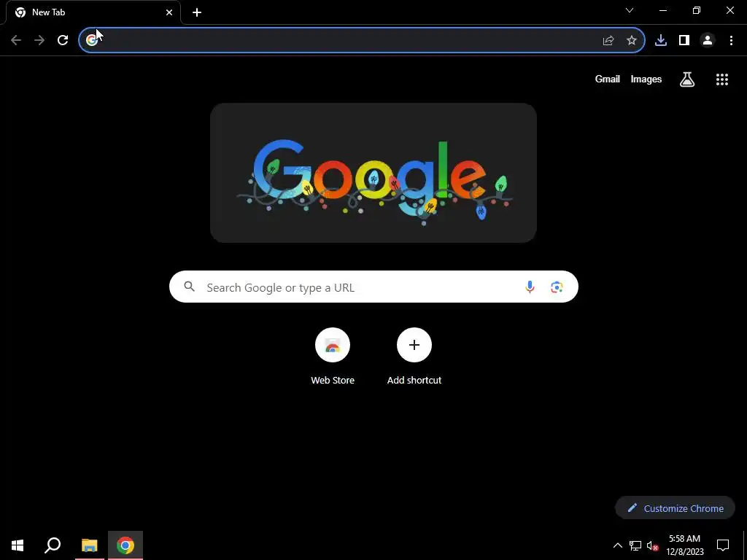This screenshot has width=747, height=560.
Task: Go forward with the forward arrow
Action: pos(39,41)
